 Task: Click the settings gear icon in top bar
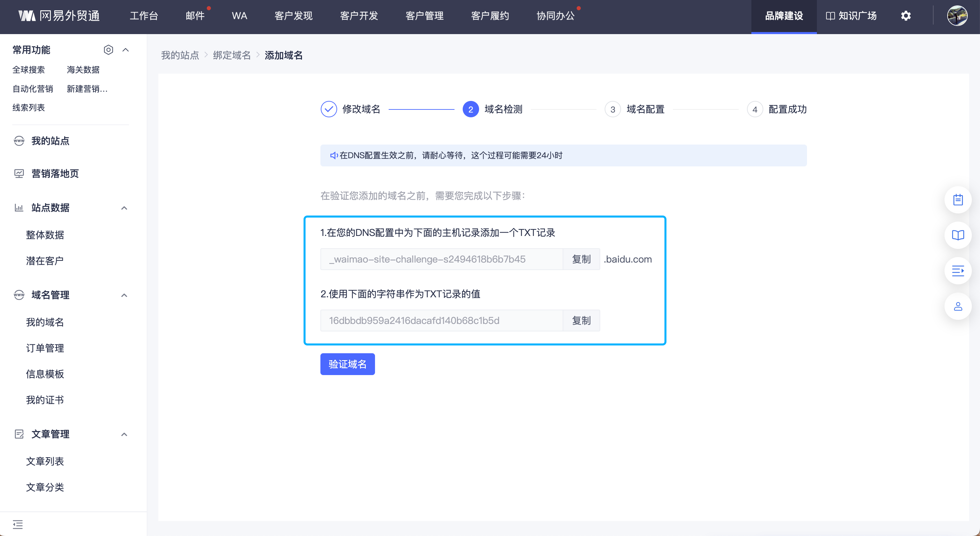(x=906, y=16)
